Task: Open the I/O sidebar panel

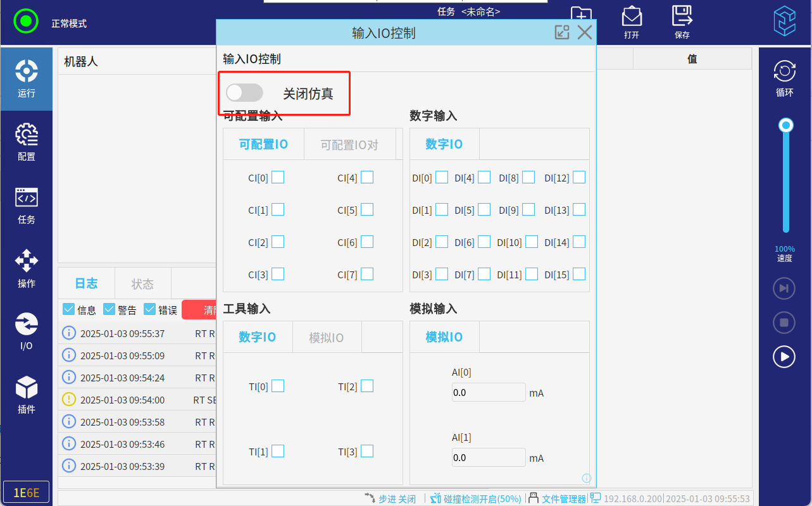Action: [x=26, y=331]
